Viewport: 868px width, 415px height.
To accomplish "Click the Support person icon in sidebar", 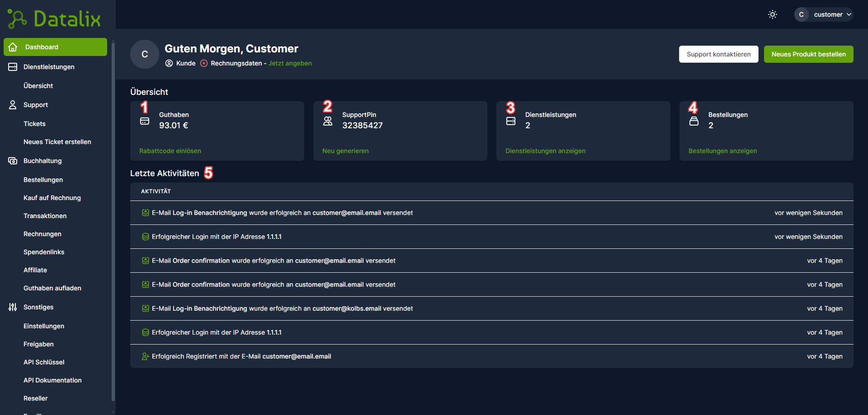I will pos(13,105).
